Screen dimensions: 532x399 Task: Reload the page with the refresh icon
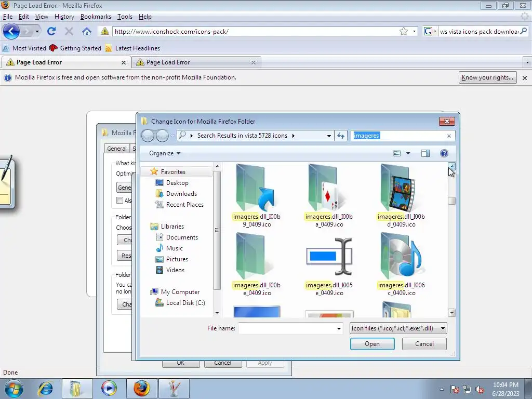(x=51, y=32)
